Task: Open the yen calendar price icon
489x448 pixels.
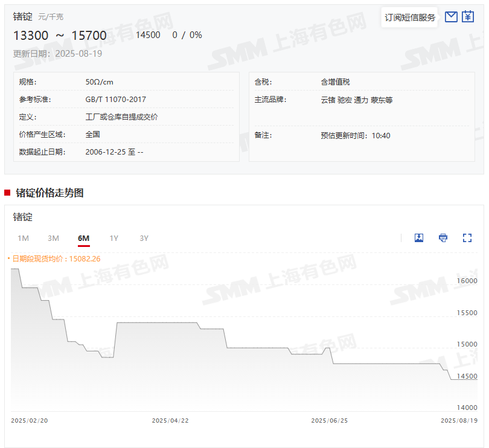Action: 468,17
